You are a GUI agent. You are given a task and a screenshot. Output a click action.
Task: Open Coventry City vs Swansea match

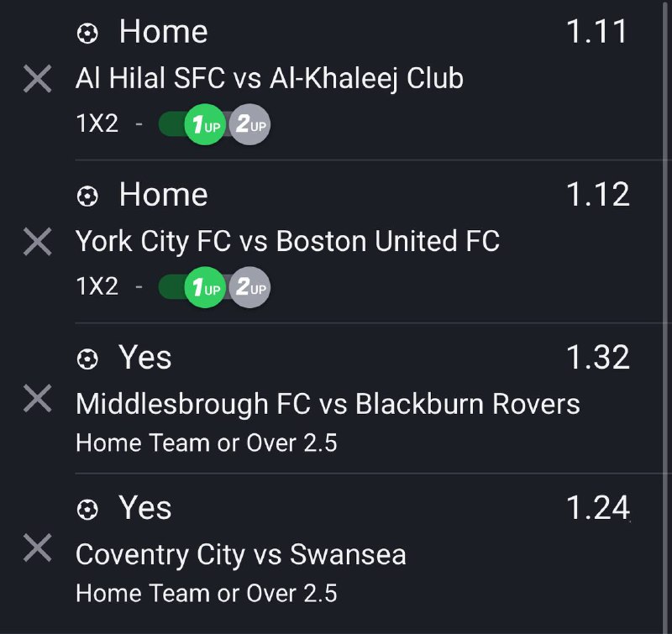(x=240, y=554)
